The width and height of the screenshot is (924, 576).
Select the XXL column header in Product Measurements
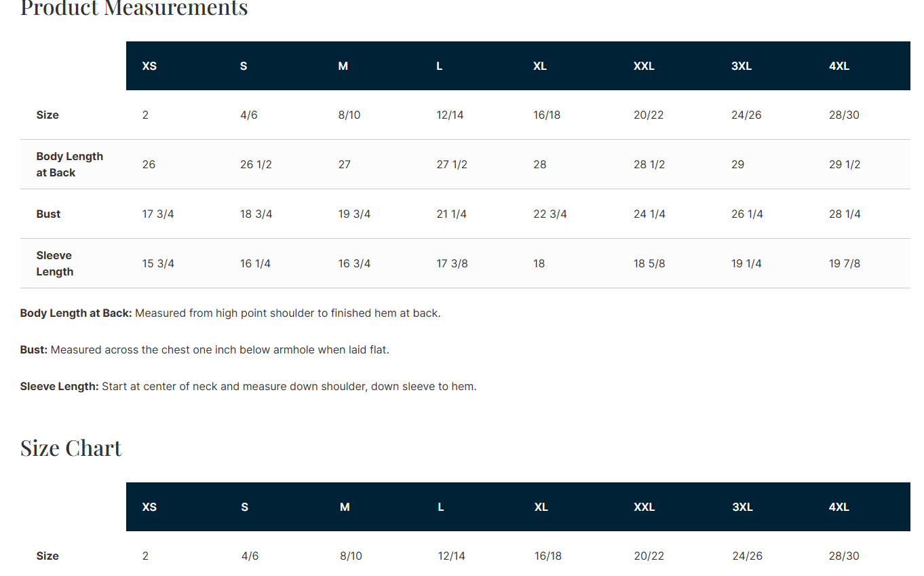point(644,66)
